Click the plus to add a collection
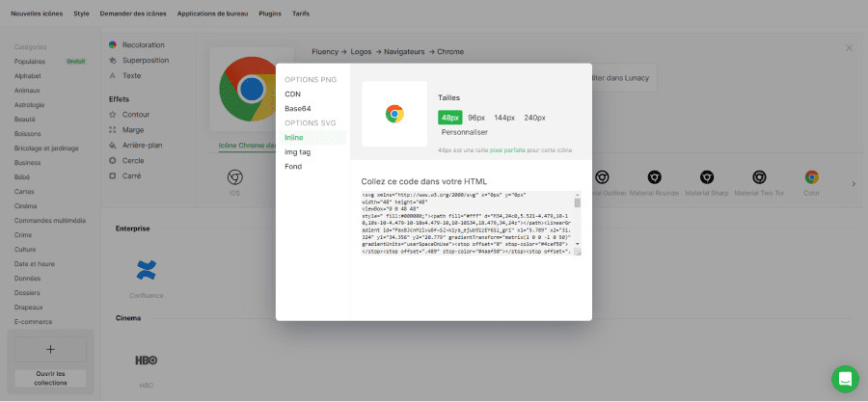 coord(50,350)
